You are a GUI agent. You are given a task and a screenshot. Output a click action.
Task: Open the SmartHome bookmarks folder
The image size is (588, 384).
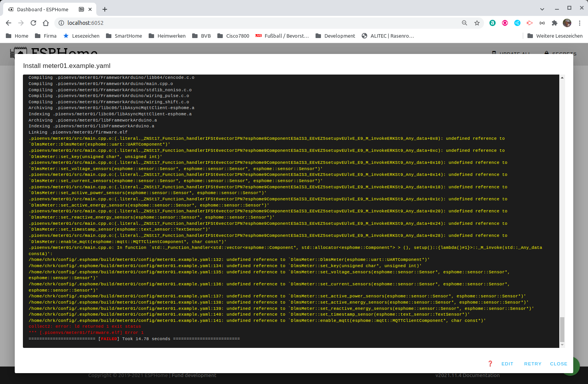tap(124, 36)
